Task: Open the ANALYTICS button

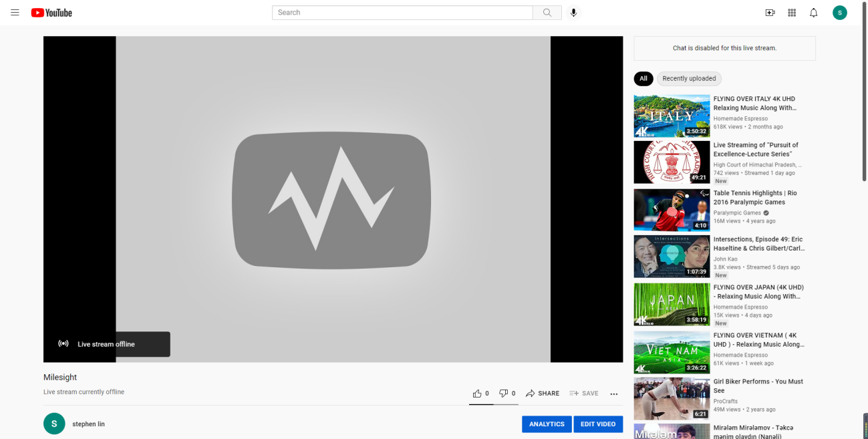Action: pos(547,424)
